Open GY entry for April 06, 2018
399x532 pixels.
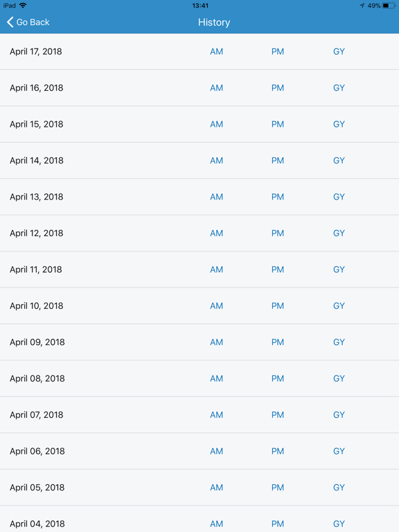pyautogui.click(x=339, y=451)
